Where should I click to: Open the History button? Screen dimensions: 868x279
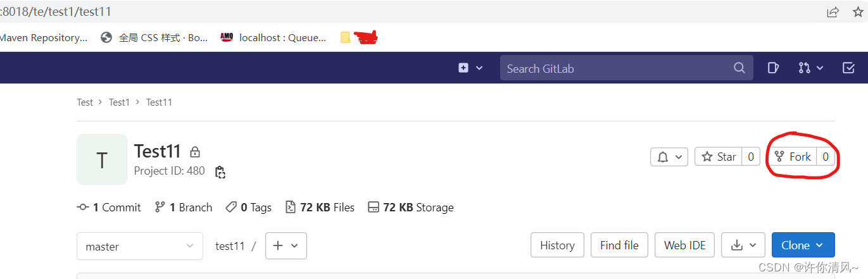[557, 245]
